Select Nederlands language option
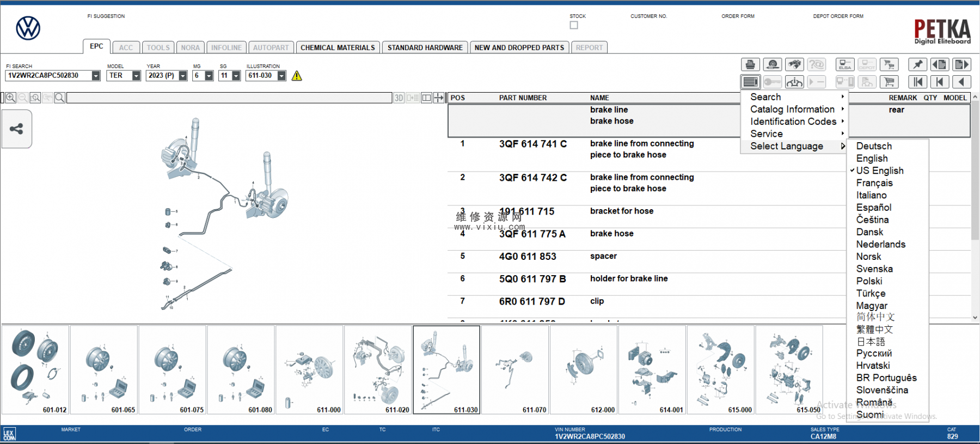 point(881,244)
